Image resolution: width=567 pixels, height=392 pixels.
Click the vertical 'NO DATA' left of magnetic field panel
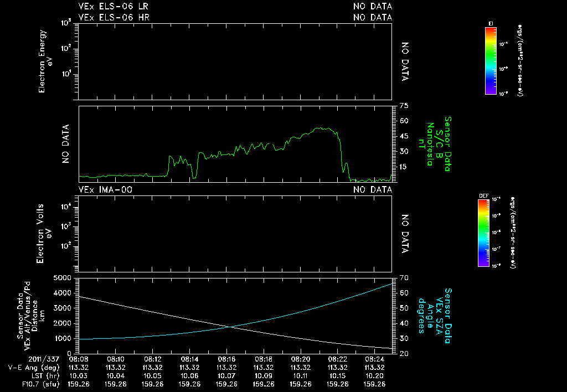[x=65, y=144]
